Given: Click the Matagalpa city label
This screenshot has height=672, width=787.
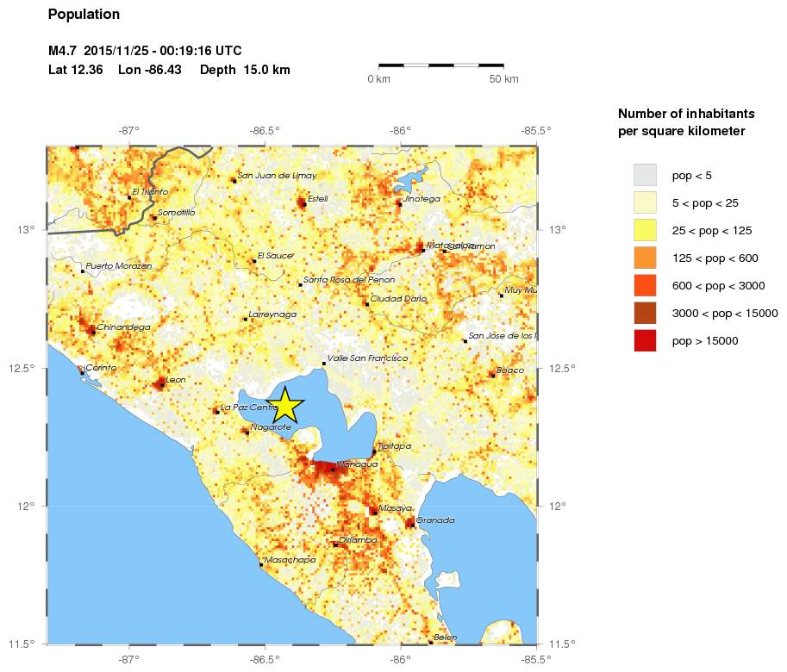Looking at the screenshot, I should click(x=450, y=246).
